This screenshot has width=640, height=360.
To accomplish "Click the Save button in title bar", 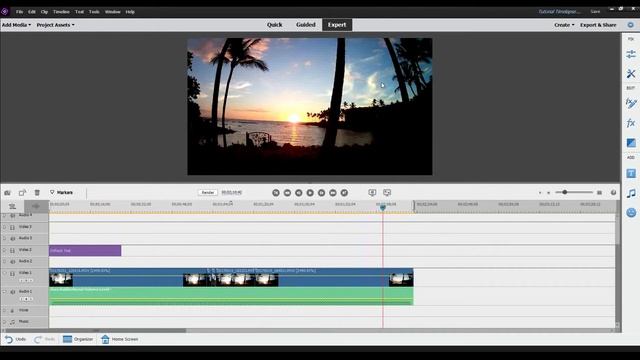I will (x=596, y=11).
